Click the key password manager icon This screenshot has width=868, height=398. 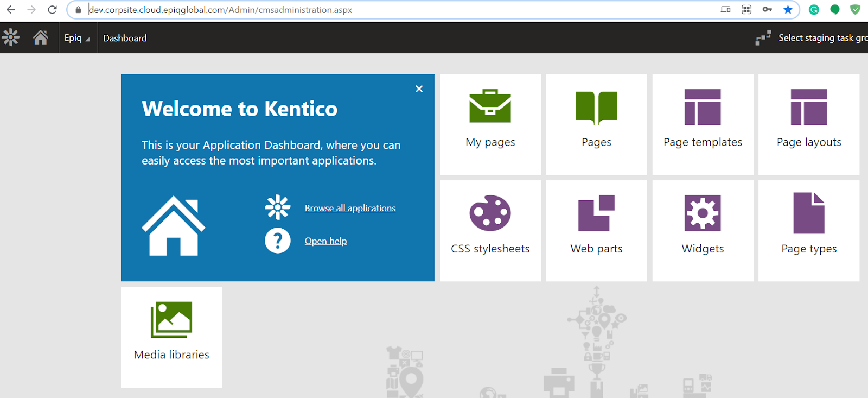click(767, 9)
